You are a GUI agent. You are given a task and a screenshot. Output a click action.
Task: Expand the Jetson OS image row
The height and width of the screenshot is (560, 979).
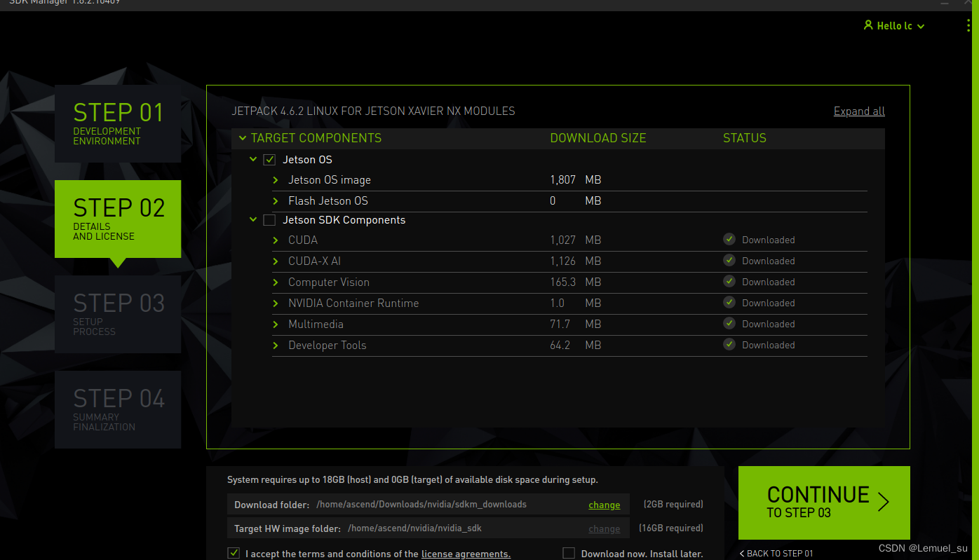pos(276,180)
